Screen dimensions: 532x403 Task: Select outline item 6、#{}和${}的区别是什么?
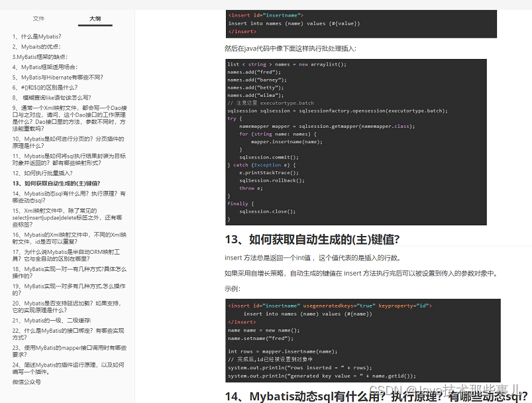click(45, 87)
